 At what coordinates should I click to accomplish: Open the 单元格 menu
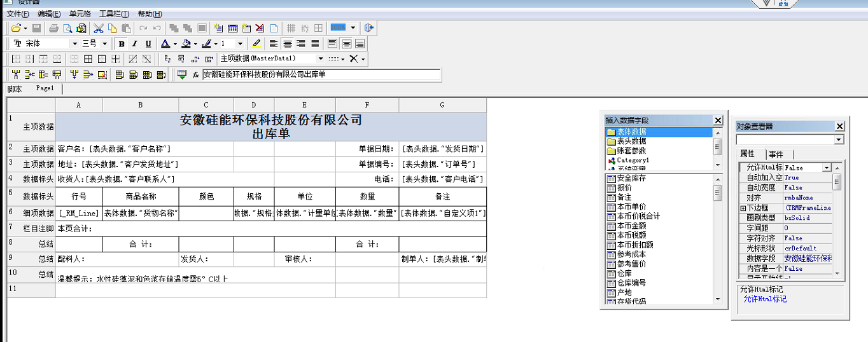80,14
